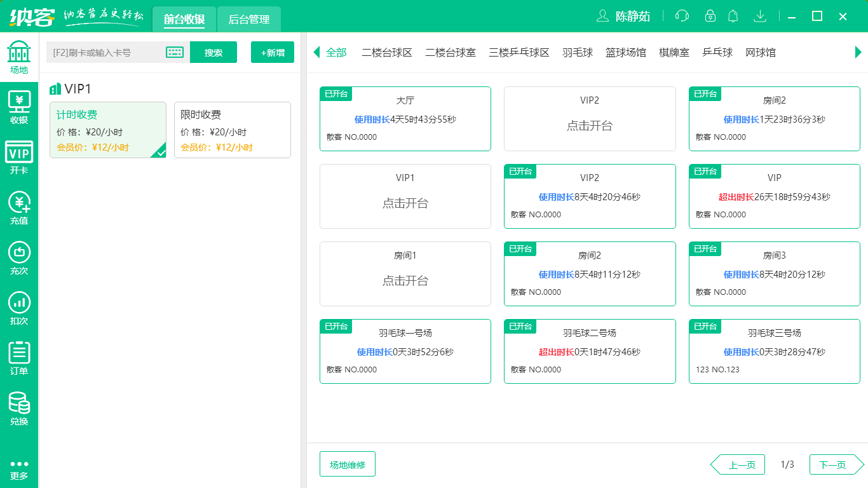
Task: Toggle the on-screen keyboard in search bar
Action: (175, 52)
